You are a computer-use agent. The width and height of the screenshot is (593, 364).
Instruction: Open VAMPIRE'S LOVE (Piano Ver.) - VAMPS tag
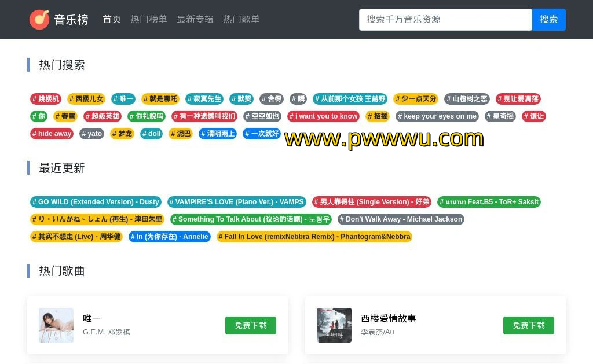(x=236, y=202)
